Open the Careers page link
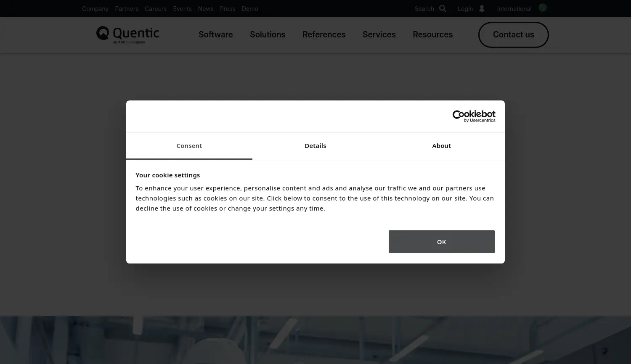 click(156, 8)
